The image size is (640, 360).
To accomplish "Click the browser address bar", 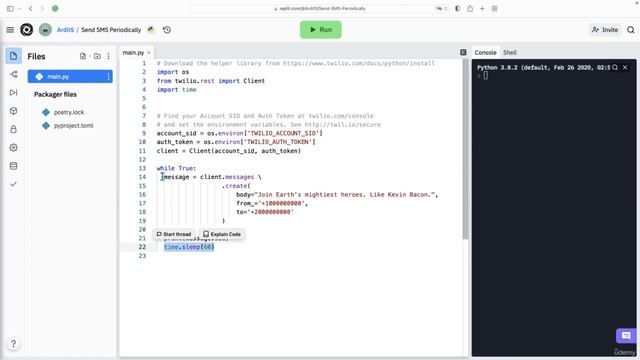I will 320,8.
